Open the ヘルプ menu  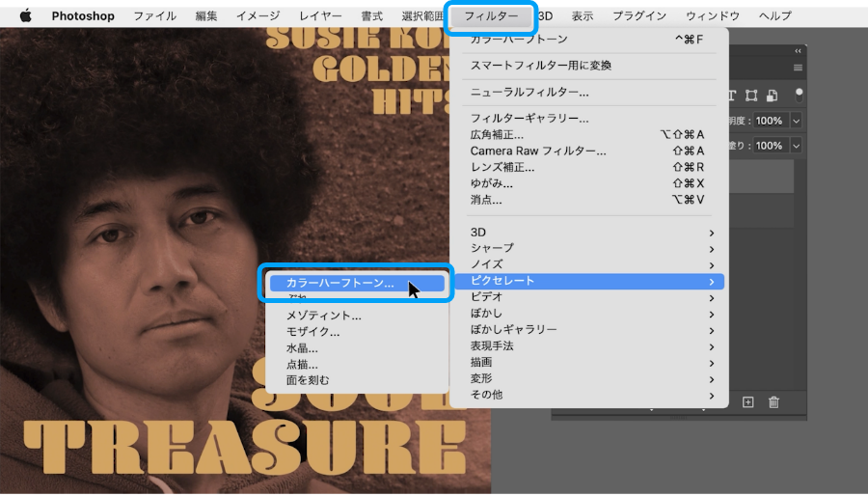click(775, 16)
